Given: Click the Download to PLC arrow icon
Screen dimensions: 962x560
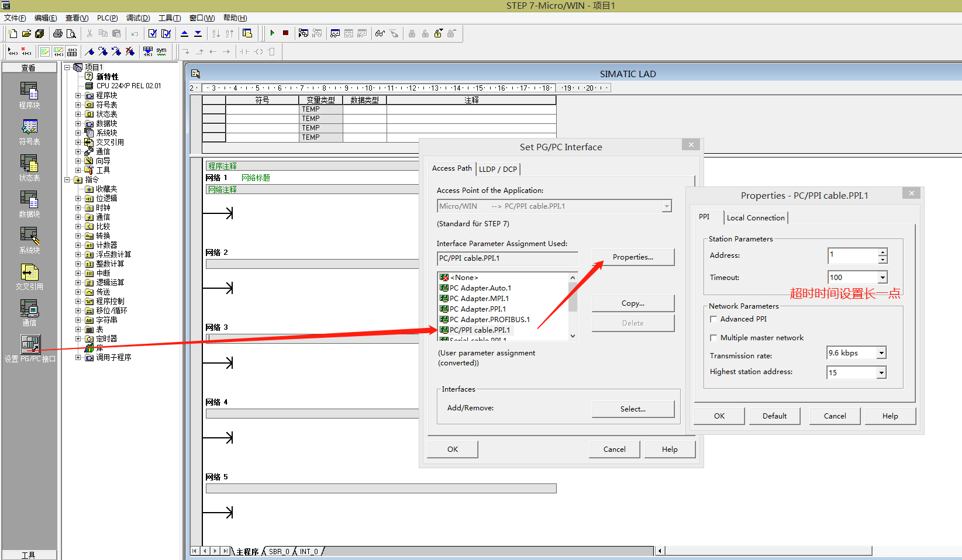Looking at the screenshot, I should [x=198, y=33].
